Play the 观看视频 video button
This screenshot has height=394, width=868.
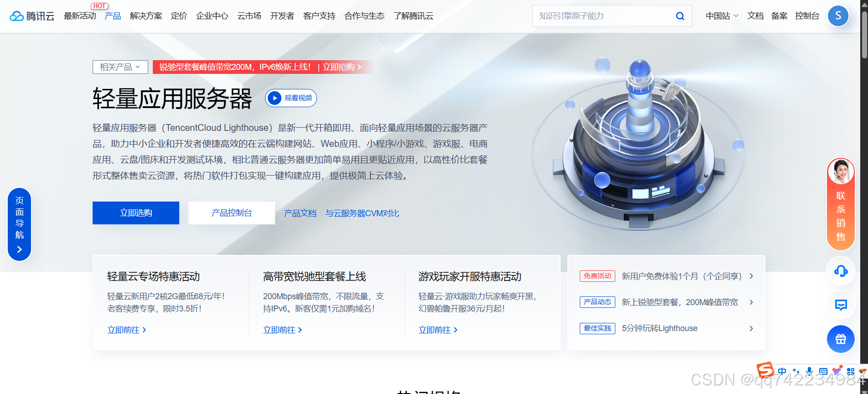[x=291, y=98]
